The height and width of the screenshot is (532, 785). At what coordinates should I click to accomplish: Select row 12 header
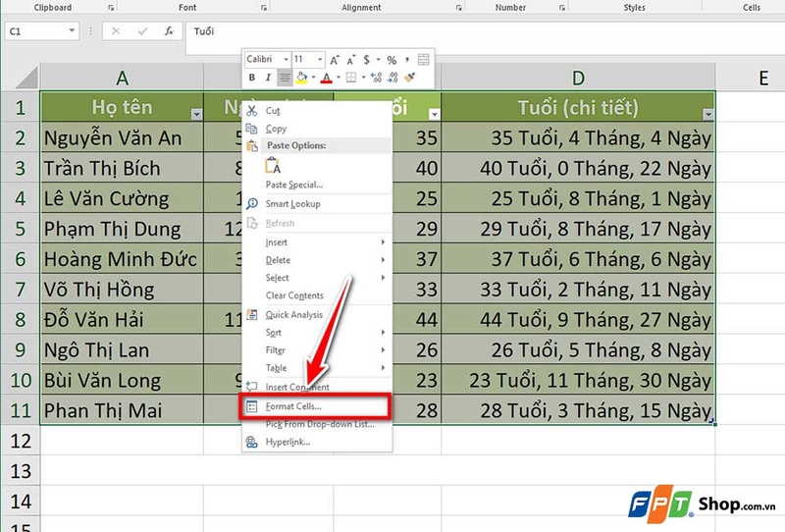pyautogui.click(x=20, y=441)
